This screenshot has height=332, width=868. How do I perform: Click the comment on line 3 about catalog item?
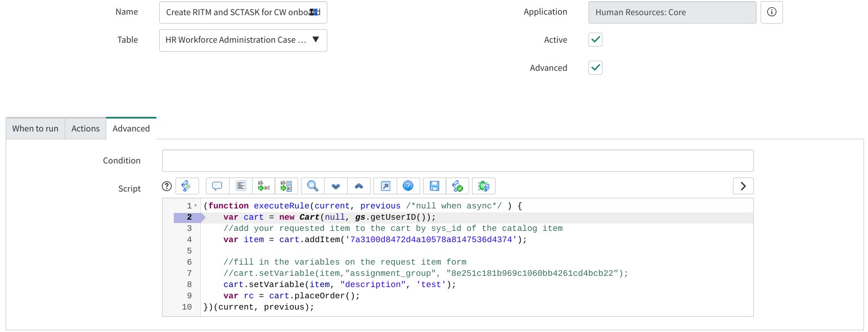tap(393, 229)
